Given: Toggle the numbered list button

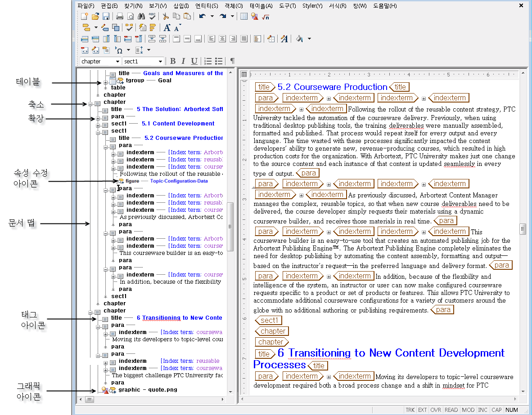Looking at the screenshot, I should point(208,61).
